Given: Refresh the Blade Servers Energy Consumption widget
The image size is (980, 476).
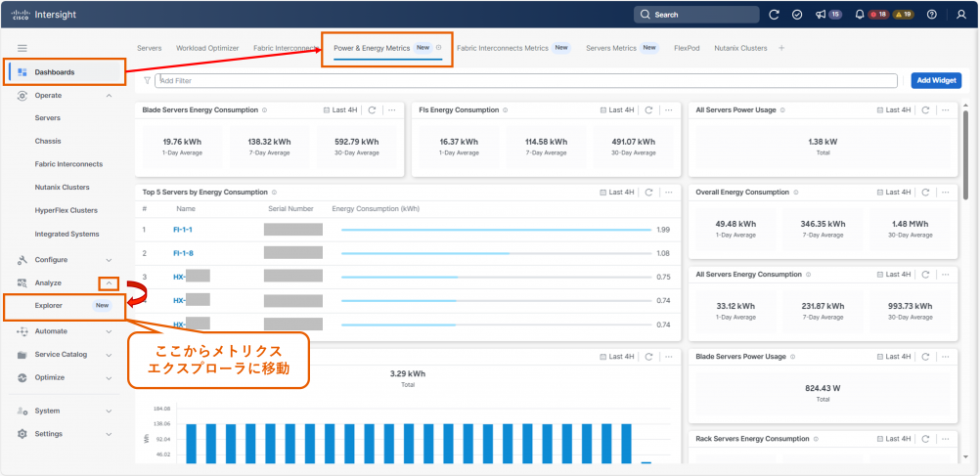Looking at the screenshot, I should [x=372, y=109].
